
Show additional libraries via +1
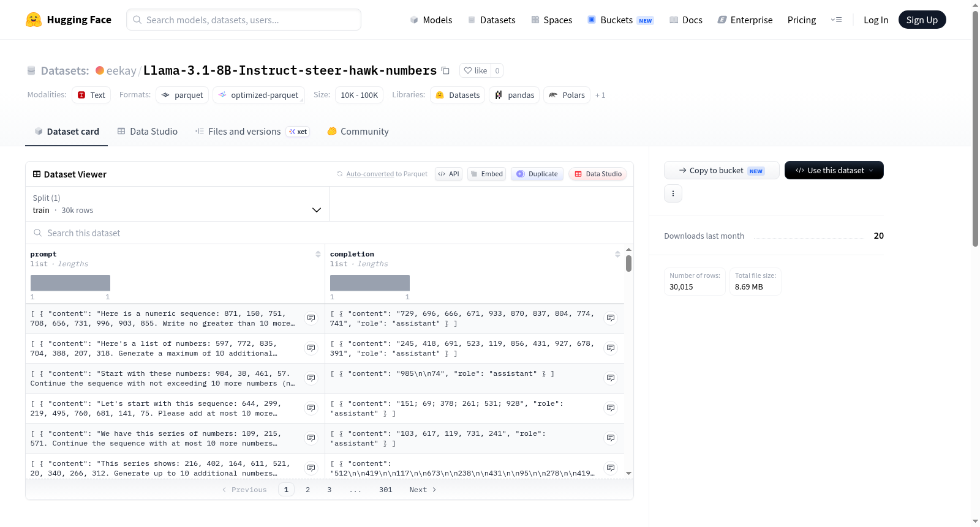[600, 95]
